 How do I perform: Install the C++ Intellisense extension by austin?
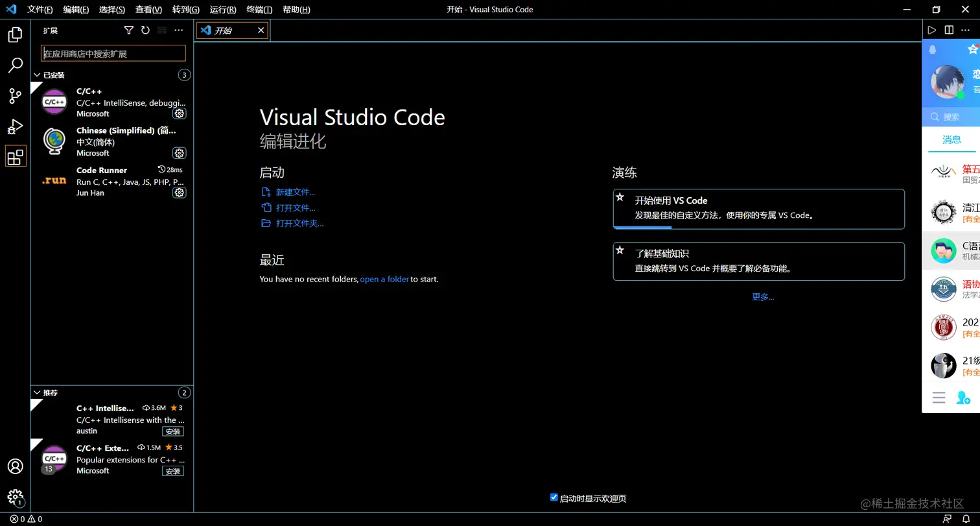173,431
